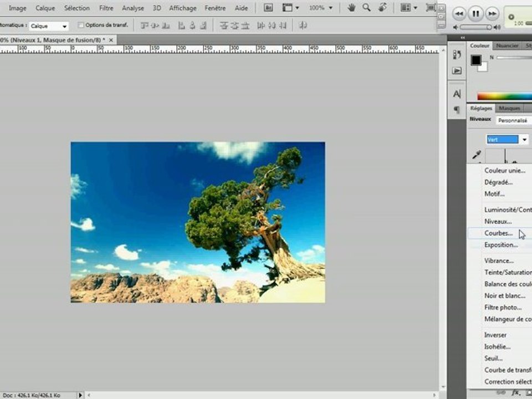Viewport: 532px width, 399px height.
Task: Open the Character panel icon
Action: click(457, 94)
